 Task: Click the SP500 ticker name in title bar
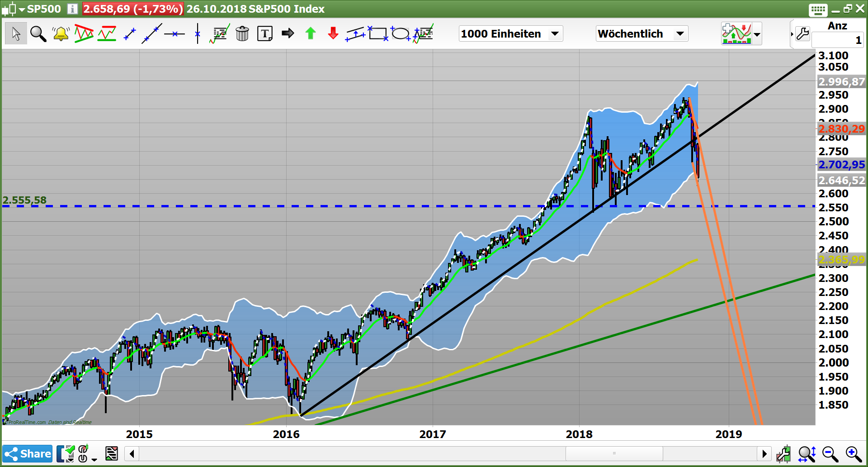44,9
